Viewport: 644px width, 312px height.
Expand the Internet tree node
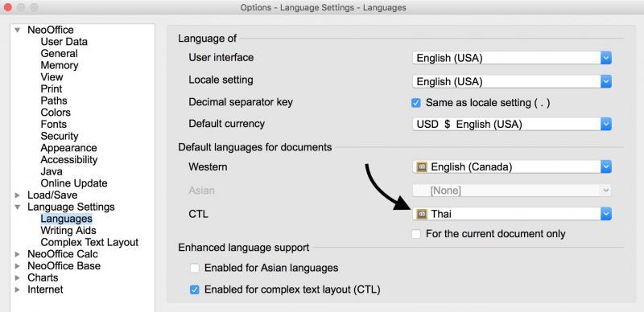tap(17, 289)
